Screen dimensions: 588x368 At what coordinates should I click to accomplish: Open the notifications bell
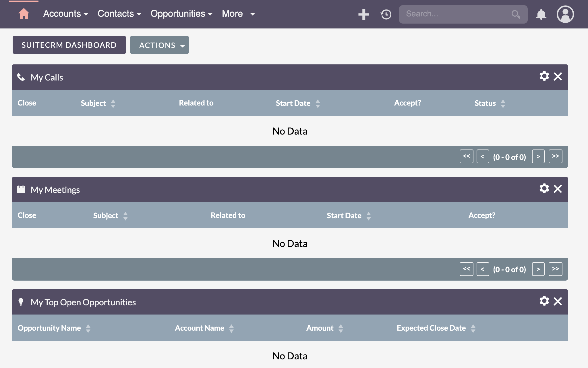(x=541, y=14)
